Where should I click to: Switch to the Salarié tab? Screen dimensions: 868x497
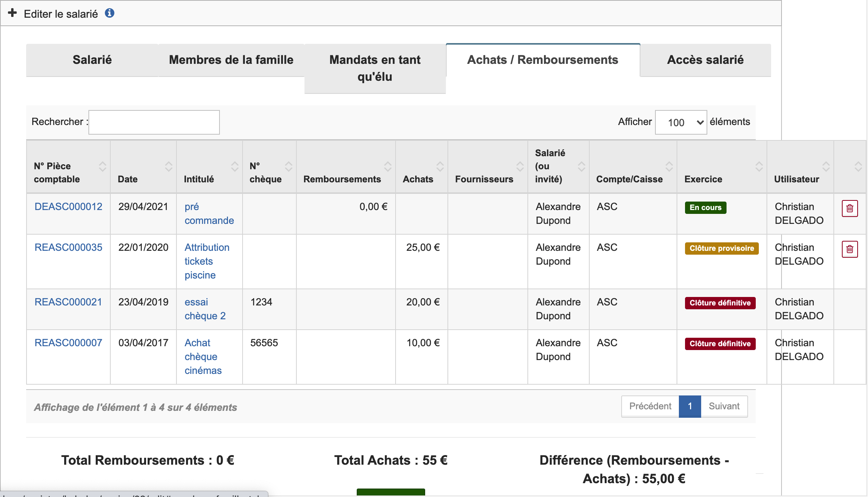(x=92, y=60)
